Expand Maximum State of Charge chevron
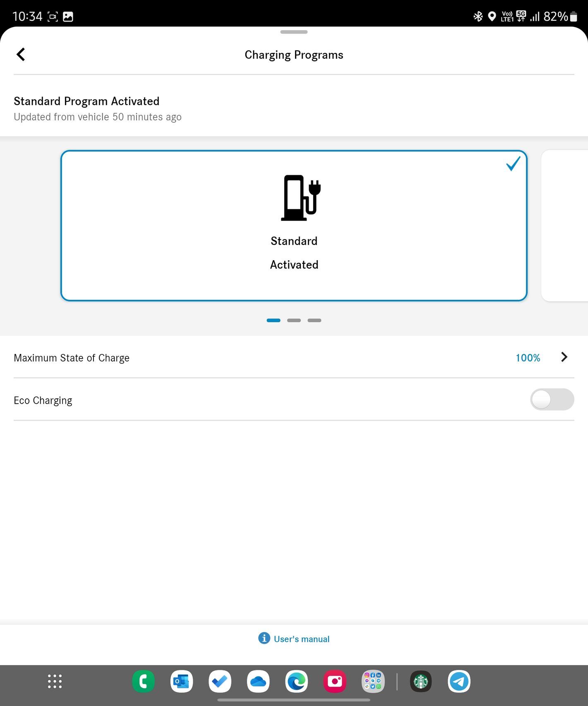 click(564, 357)
